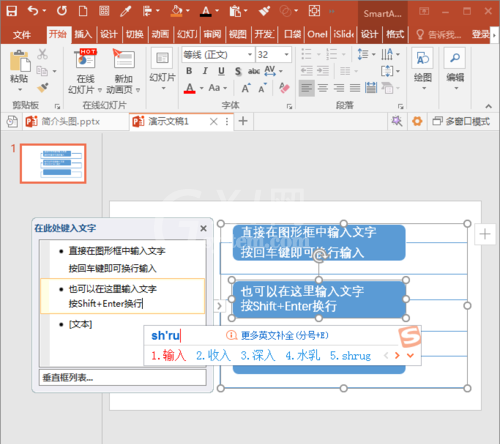Click Sogou input method logo icon

[x=410, y=337]
